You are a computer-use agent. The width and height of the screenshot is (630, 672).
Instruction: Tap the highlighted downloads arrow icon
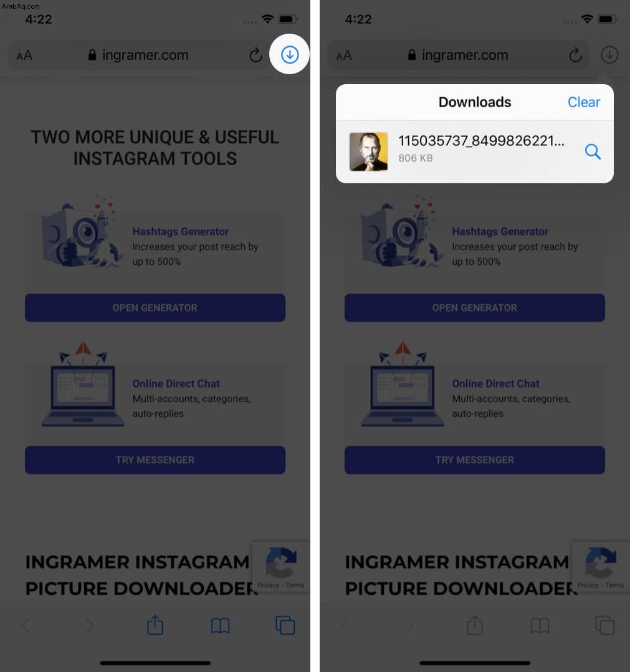(x=290, y=54)
